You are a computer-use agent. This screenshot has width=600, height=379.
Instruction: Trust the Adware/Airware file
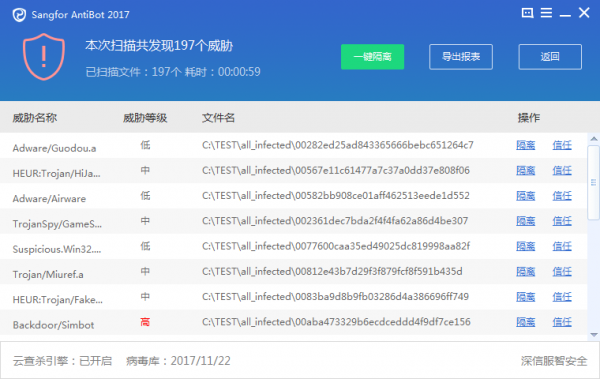pos(562,196)
